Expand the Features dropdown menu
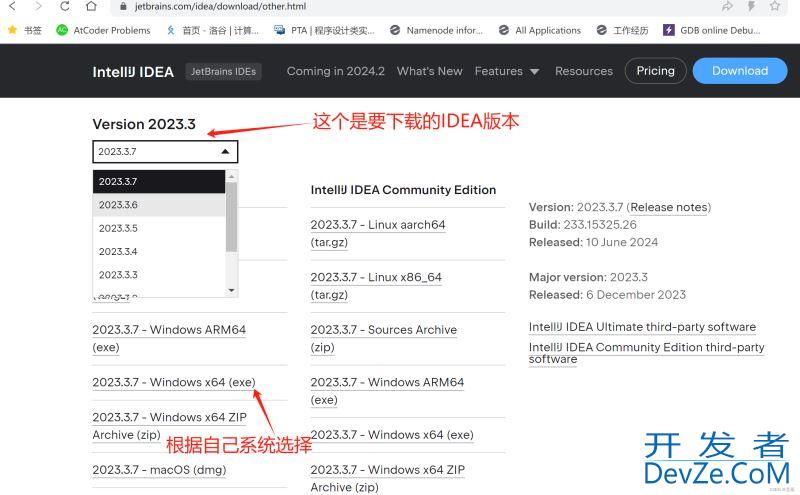This screenshot has width=800, height=495. (507, 71)
